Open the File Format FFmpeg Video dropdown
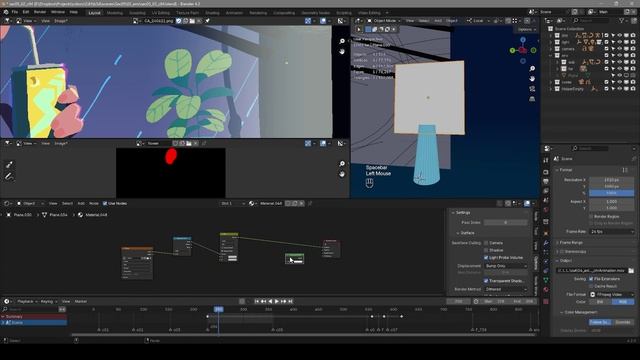This screenshot has width=640, height=360. [x=612, y=294]
